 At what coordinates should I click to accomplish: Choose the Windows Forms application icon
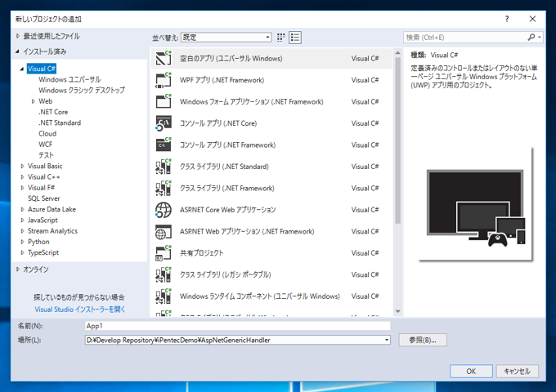164,101
